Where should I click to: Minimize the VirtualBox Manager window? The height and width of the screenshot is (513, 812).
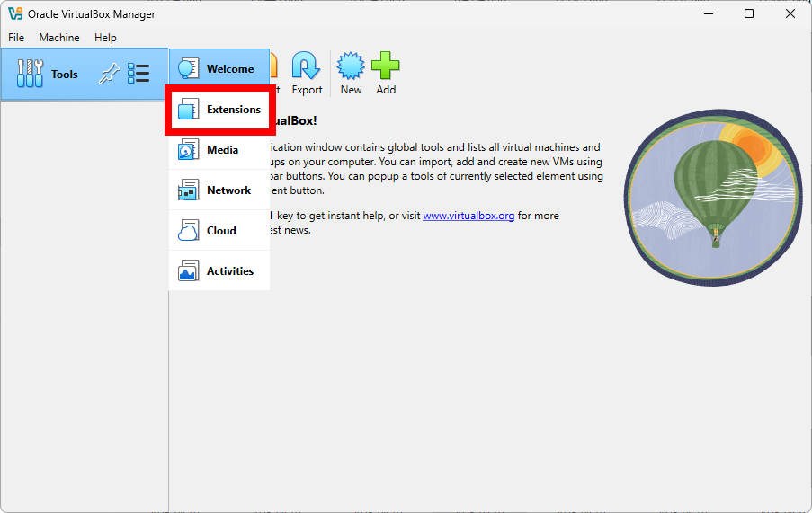[708, 13]
